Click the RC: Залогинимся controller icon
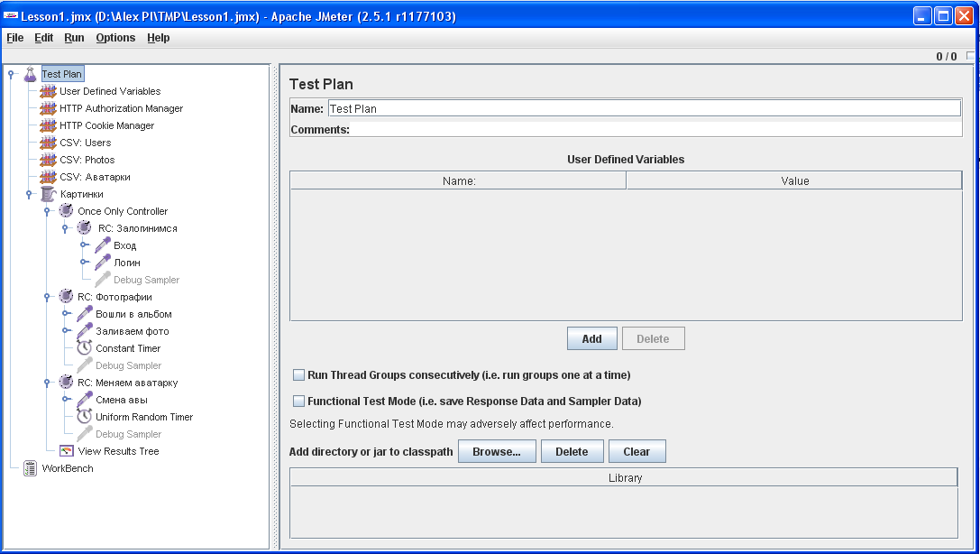Image resolution: width=980 pixels, height=554 pixels. tap(84, 227)
